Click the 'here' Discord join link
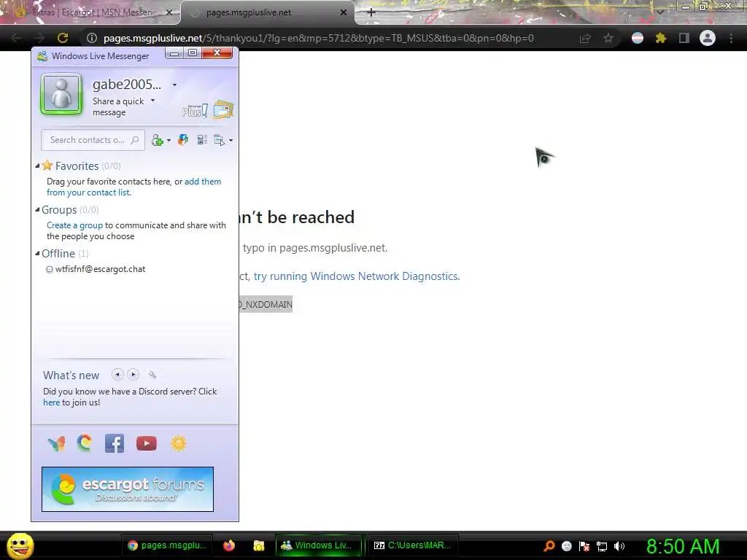The width and height of the screenshot is (747, 560). click(x=52, y=402)
